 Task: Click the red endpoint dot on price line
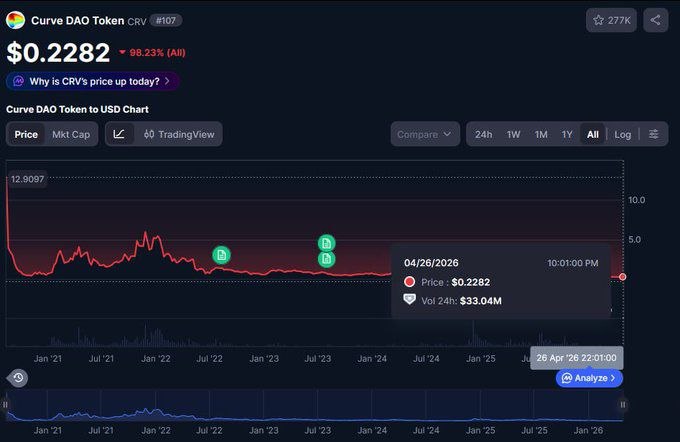click(622, 277)
